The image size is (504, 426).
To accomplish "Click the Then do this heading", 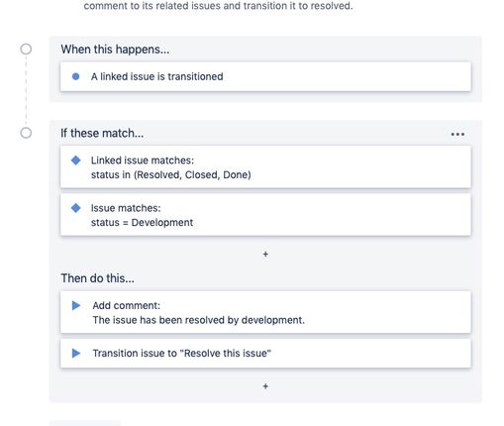I will click(x=97, y=278).
